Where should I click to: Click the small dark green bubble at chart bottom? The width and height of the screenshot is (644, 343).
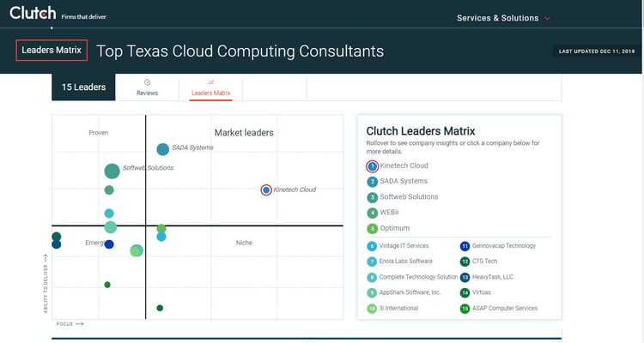[x=160, y=308]
